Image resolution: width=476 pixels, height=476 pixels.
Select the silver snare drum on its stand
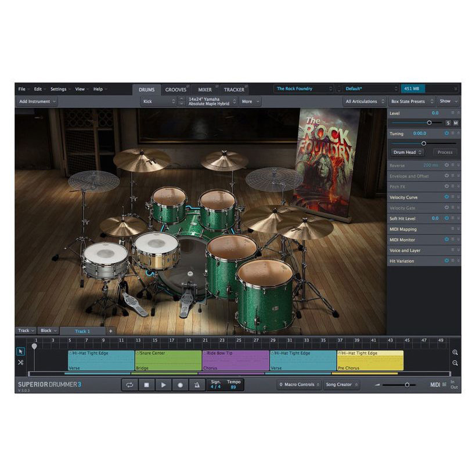105,261
